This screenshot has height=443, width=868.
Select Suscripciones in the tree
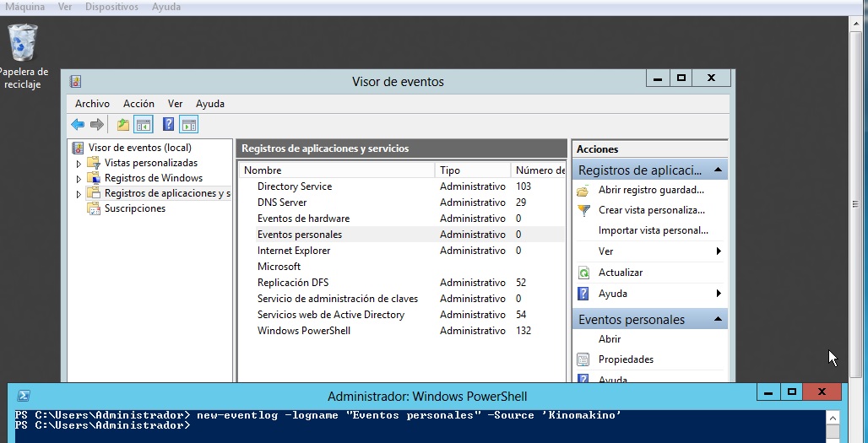point(134,208)
